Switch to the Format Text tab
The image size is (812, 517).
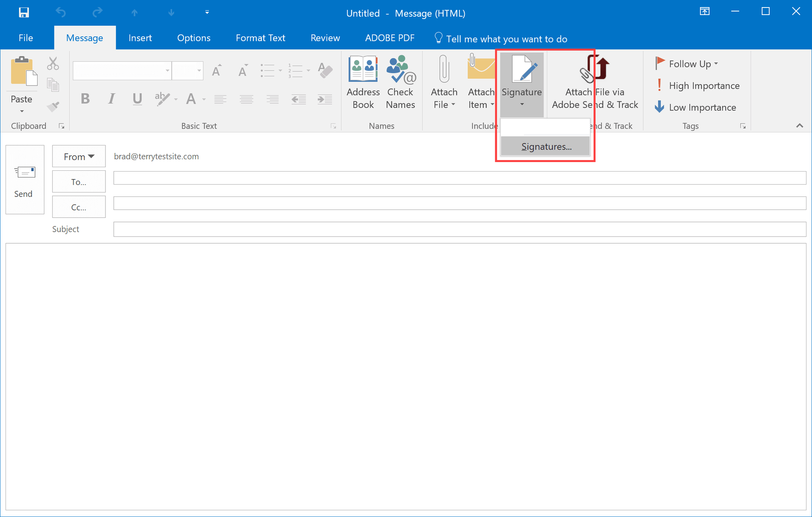click(x=260, y=38)
